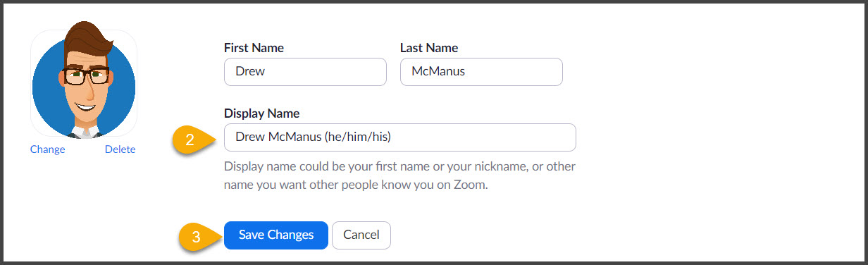Click the avatar's black glasses
This screenshot has width=868, height=265.
click(x=85, y=75)
